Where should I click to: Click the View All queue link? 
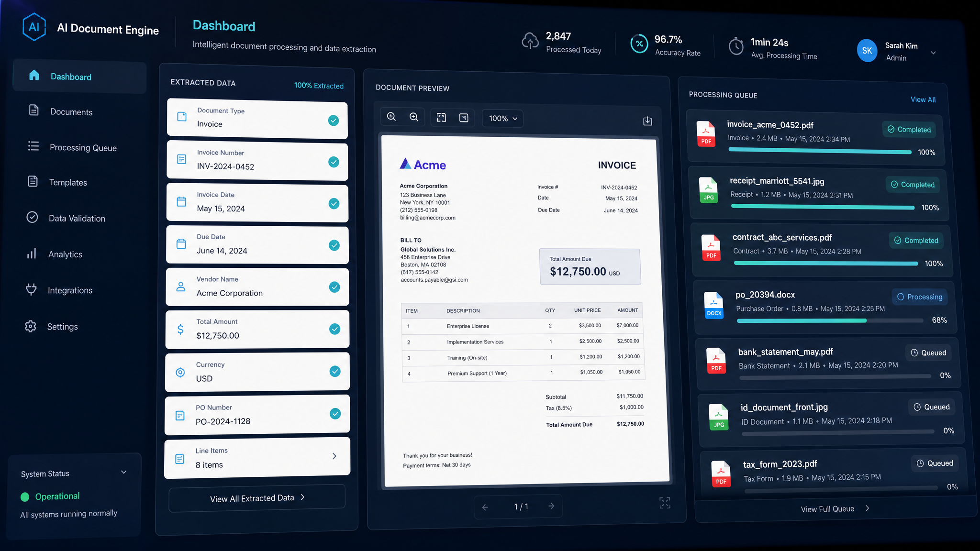tap(923, 99)
